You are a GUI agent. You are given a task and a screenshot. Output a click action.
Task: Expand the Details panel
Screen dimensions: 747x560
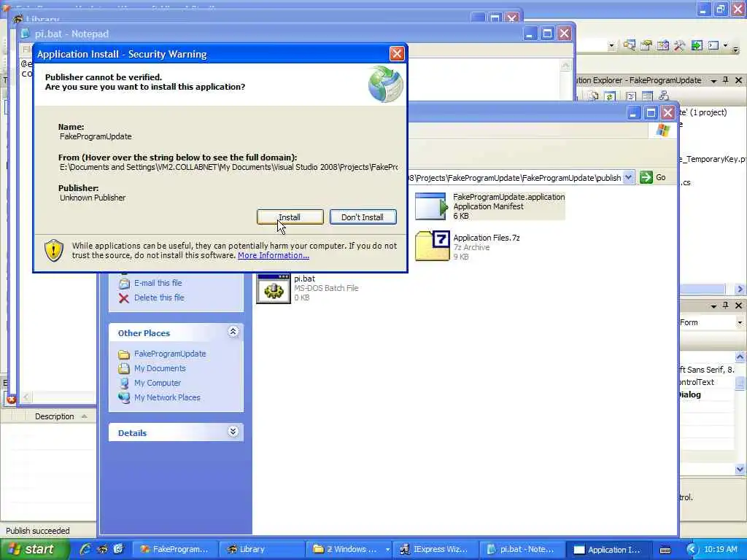point(233,432)
